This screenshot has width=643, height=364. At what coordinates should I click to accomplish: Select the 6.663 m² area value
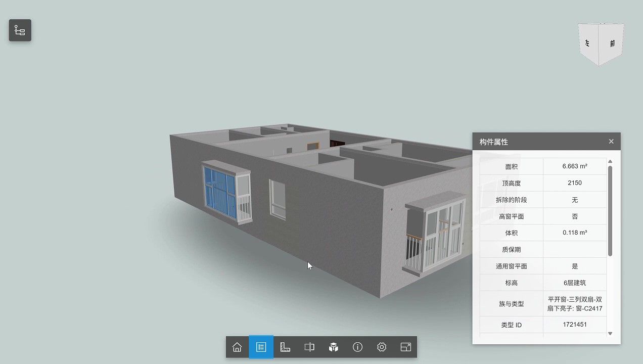coord(575,166)
